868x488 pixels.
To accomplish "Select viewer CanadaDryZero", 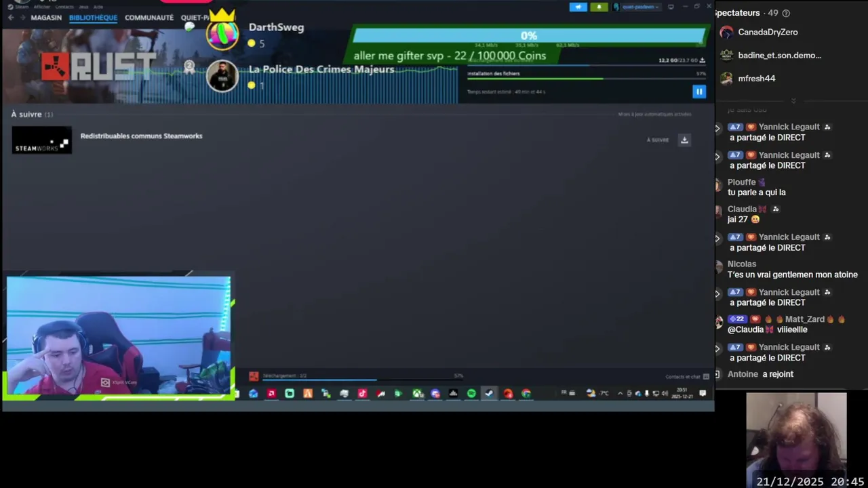I will 768,32.
